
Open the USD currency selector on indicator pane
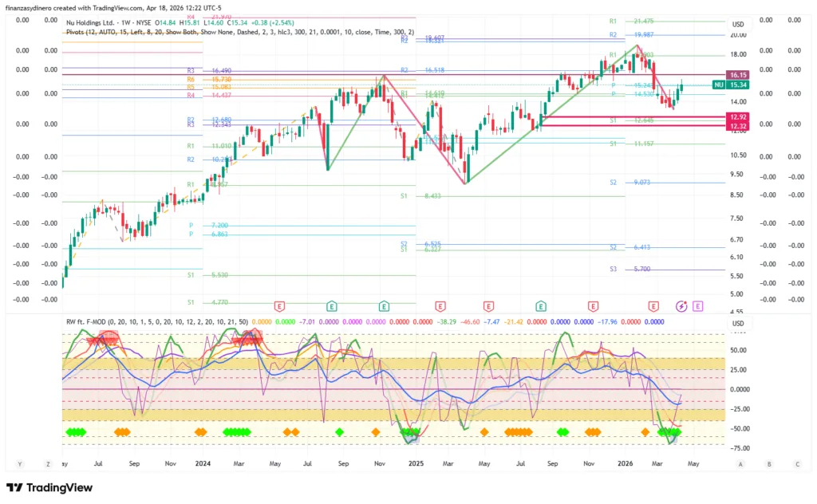click(737, 324)
